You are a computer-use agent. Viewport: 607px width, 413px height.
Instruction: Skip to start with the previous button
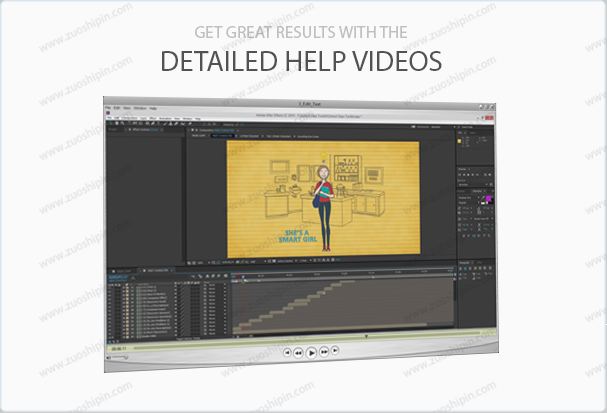[x=286, y=352]
